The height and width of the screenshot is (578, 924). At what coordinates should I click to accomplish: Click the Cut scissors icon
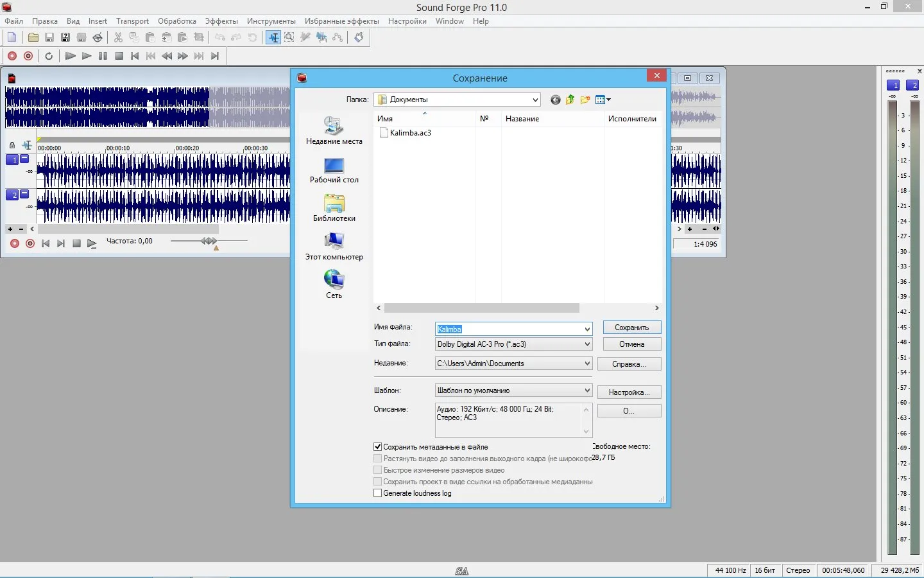[118, 37]
